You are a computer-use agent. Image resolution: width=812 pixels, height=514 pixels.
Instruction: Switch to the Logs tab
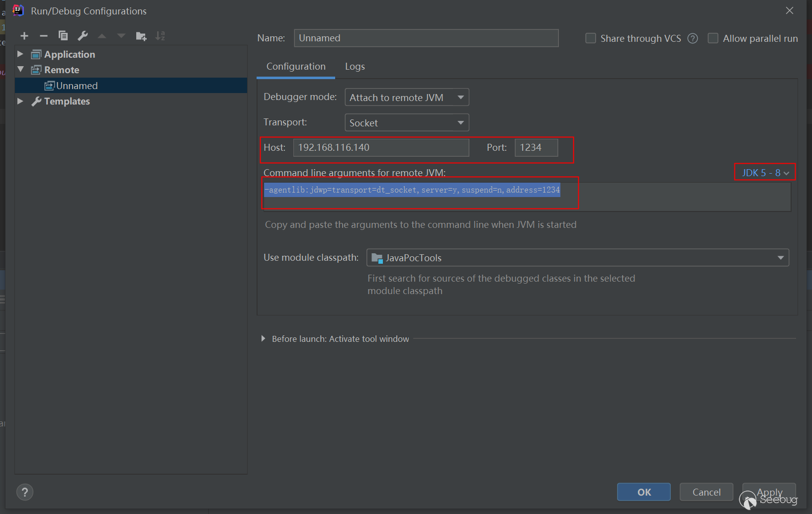(355, 67)
